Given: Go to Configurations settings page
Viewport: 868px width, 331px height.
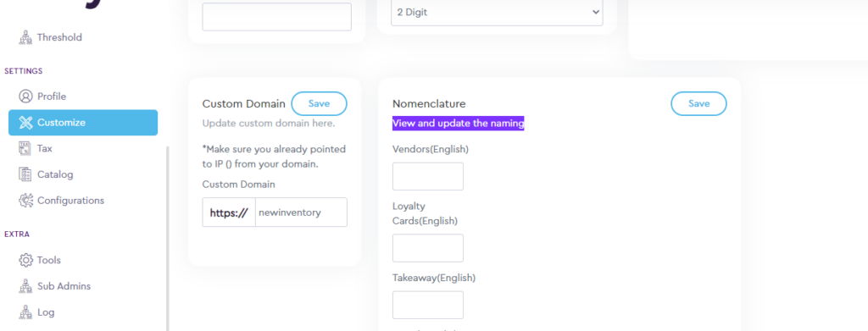Looking at the screenshot, I should click(70, 201).
